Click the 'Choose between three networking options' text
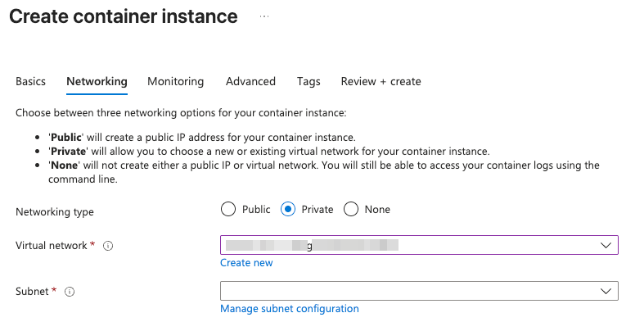The image size is (644, 331). (181, 113)
